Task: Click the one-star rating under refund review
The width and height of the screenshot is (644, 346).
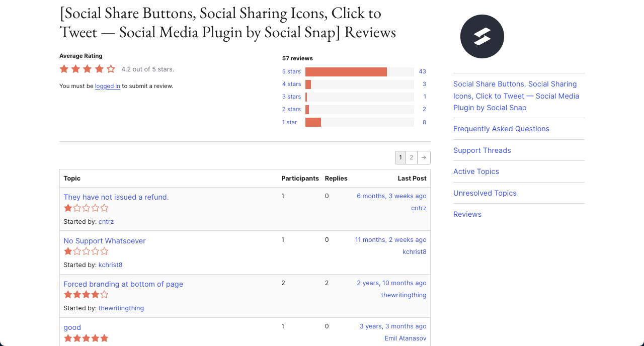Action: click(86, 208)
